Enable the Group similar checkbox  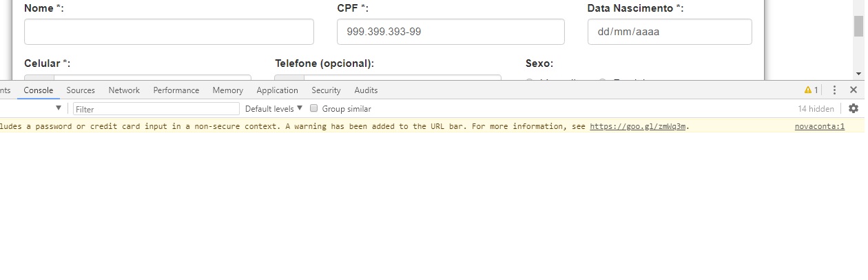click(314, 108)
